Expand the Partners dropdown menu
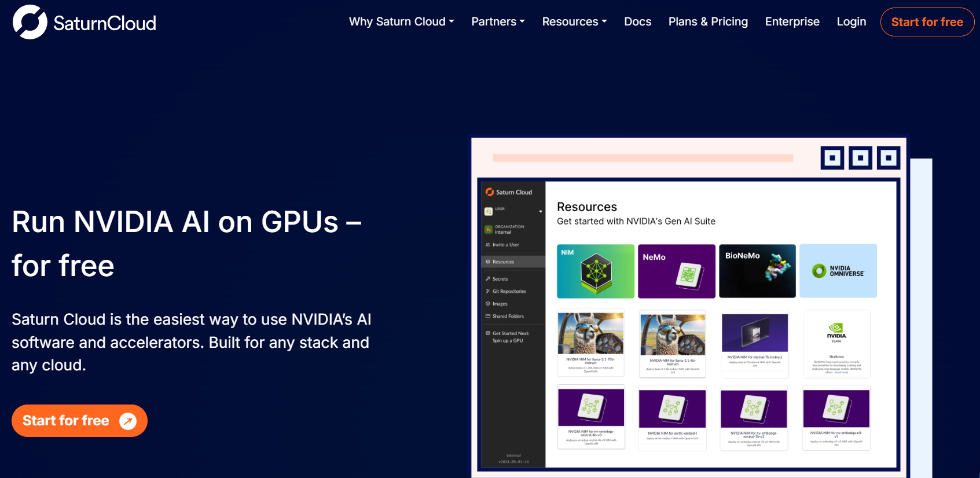Screen dimensions: 980x478 click(498, 22)
